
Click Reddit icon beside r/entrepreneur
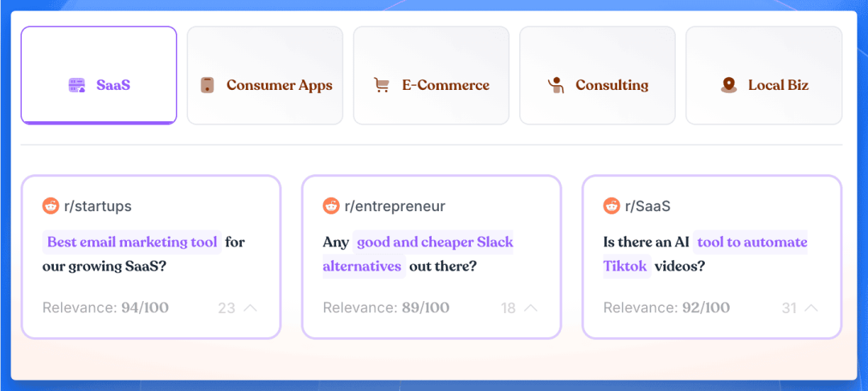tap(331, 206)
